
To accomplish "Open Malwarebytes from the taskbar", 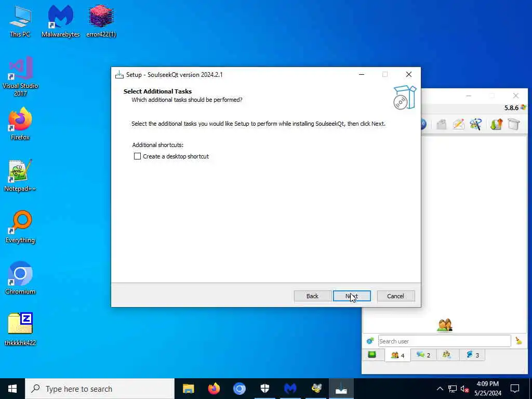I will pos(290,389).
